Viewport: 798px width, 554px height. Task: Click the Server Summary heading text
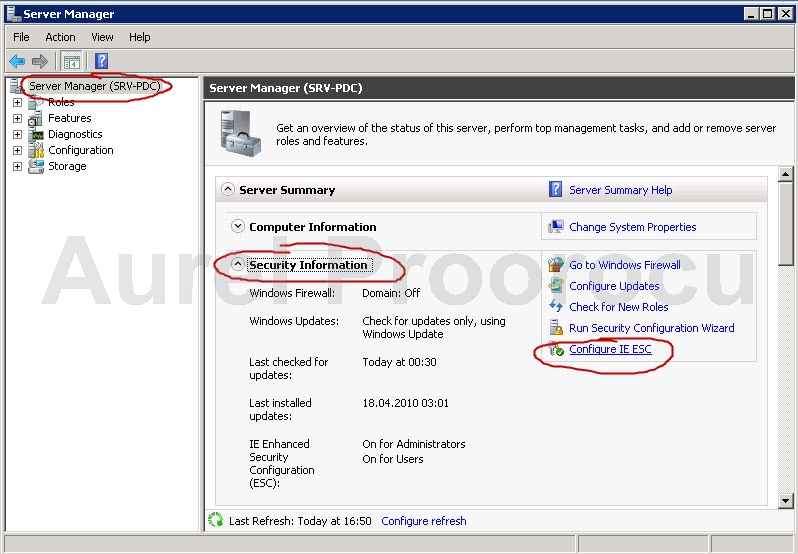pos(287,190)
